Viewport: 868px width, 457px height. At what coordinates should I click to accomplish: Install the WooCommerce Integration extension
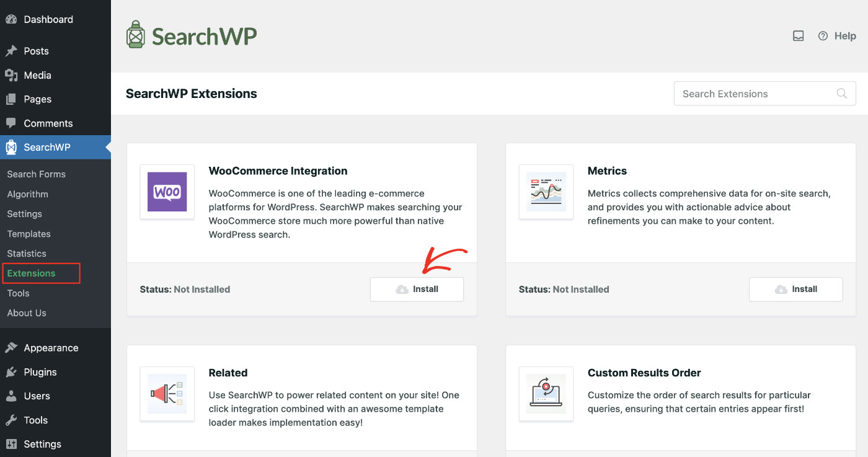click(417, 289)
